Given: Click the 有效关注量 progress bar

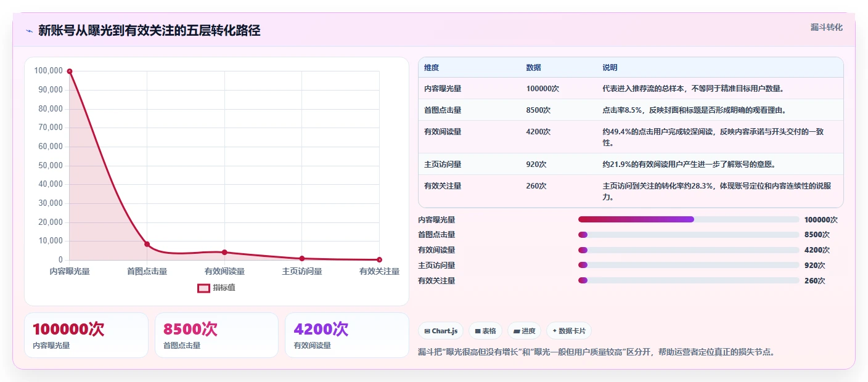Looking at the screenshot, I should (689, 281).
